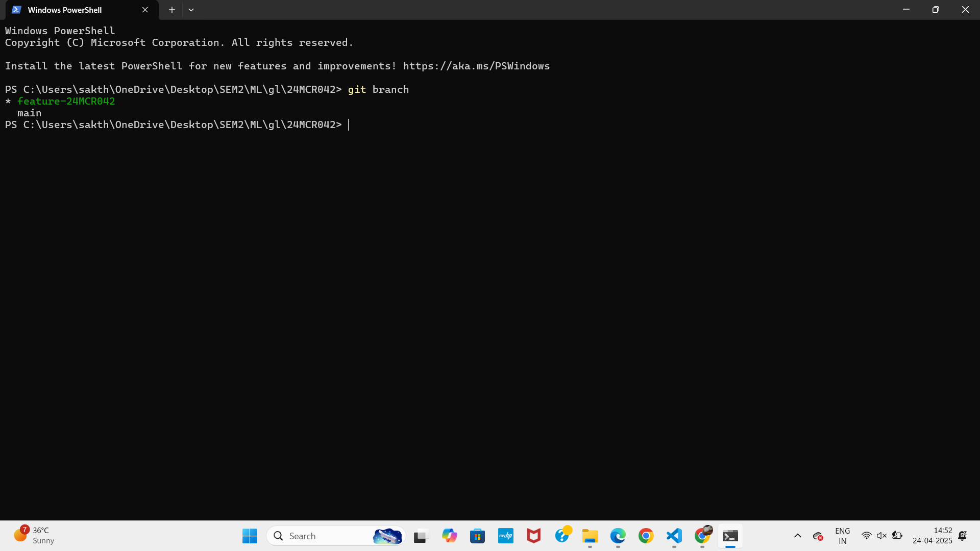Screen dimensions: 980x551
Task: Minimize the terminal window
Action: coord(906,10)
